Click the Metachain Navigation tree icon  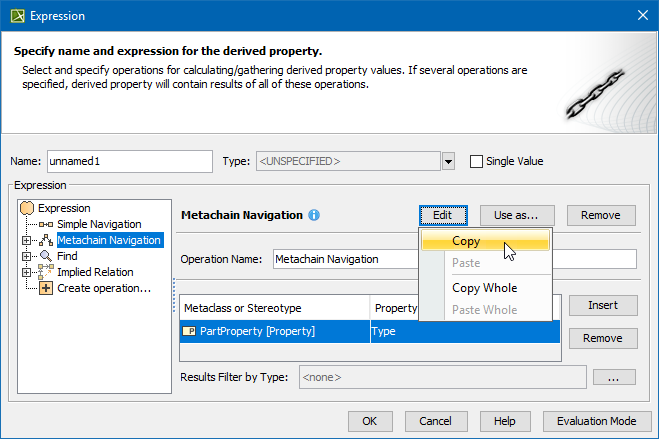pos(46,240)
